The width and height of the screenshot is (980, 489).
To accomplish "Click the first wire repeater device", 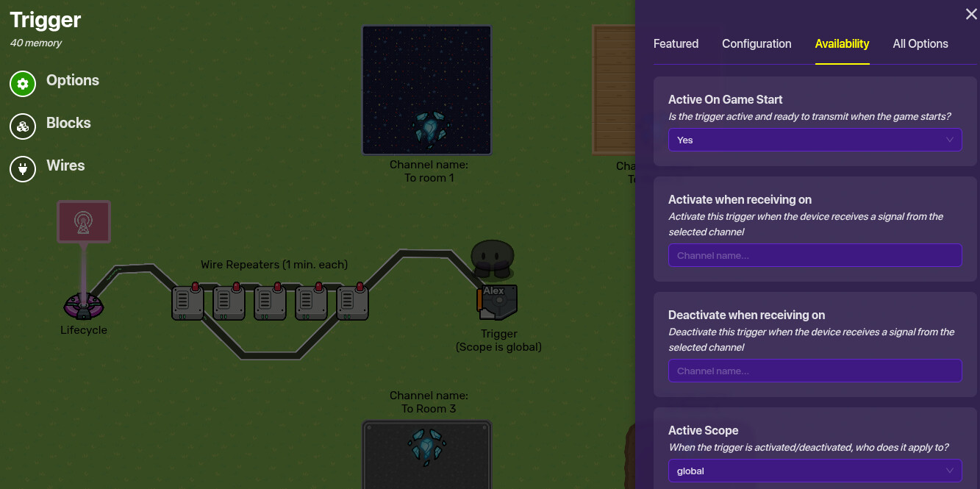I will pos(187,302).
